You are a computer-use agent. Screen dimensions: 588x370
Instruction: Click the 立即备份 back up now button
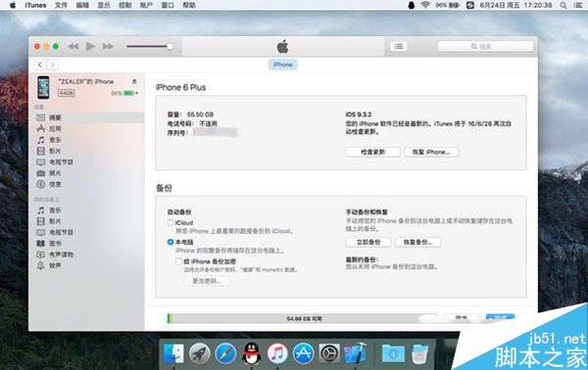coord(368,243)
